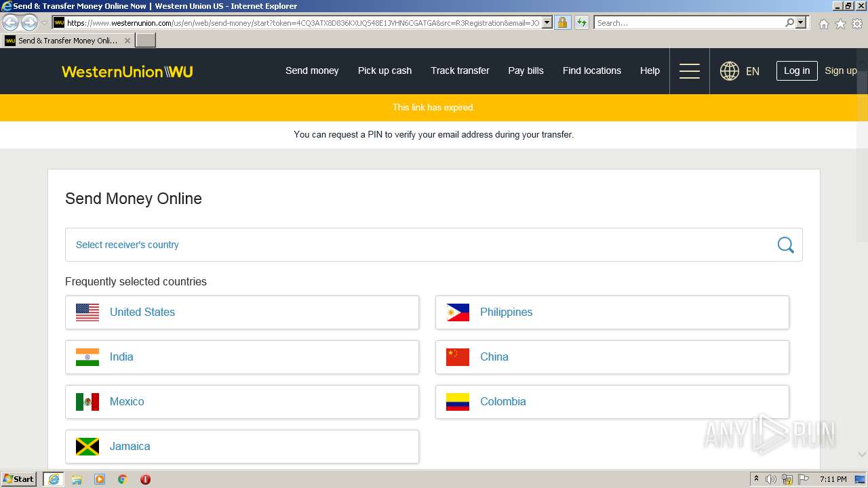Click the 'Frequently selected countries' label

tap(136, 281)
